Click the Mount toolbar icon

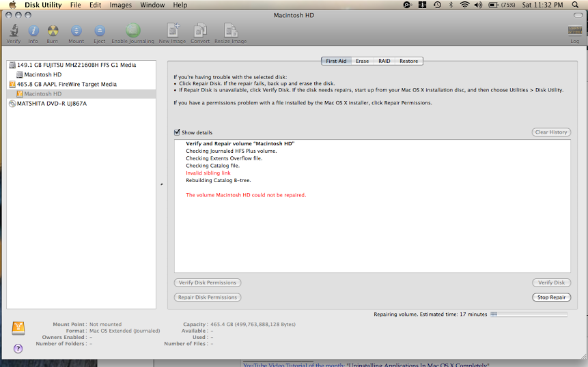[x=76, y=31]
